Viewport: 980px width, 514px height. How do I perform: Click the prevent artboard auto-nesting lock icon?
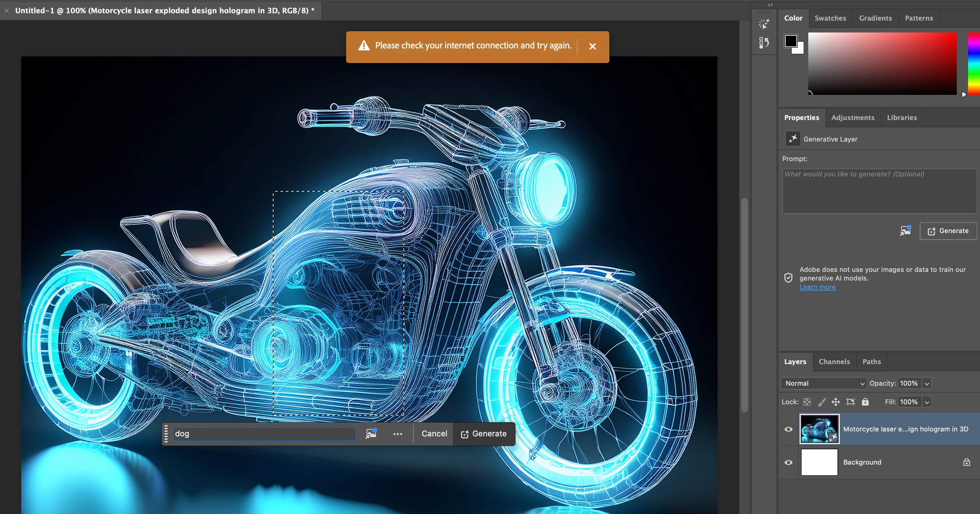pyautogui.click(x=850, y=402)
